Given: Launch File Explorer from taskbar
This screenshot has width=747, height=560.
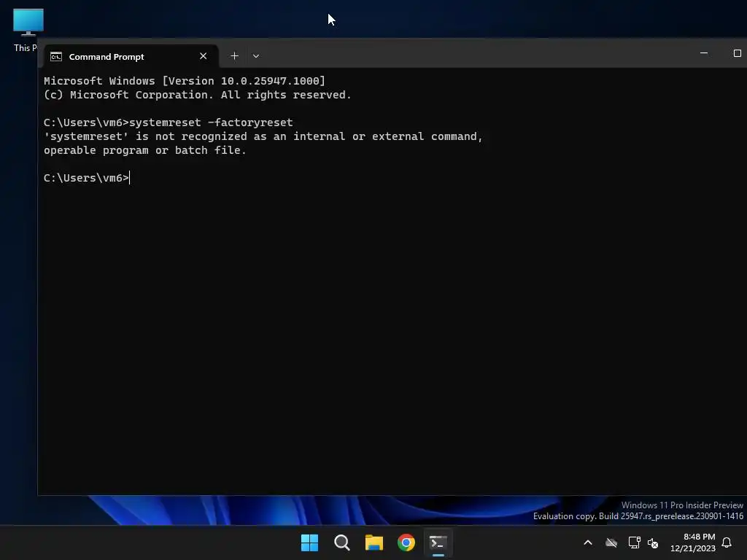Looking at the screenshot, I should point(374,542).
